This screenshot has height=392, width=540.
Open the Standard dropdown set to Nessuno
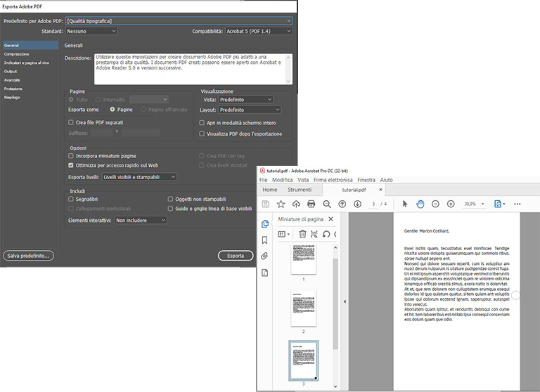[x=91, y=31]
